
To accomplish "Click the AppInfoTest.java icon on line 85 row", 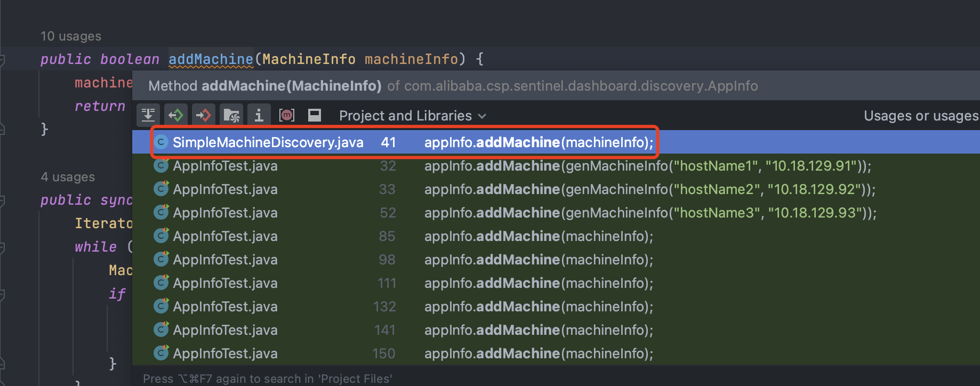I will pyautogui.click(x=161, y=236).
